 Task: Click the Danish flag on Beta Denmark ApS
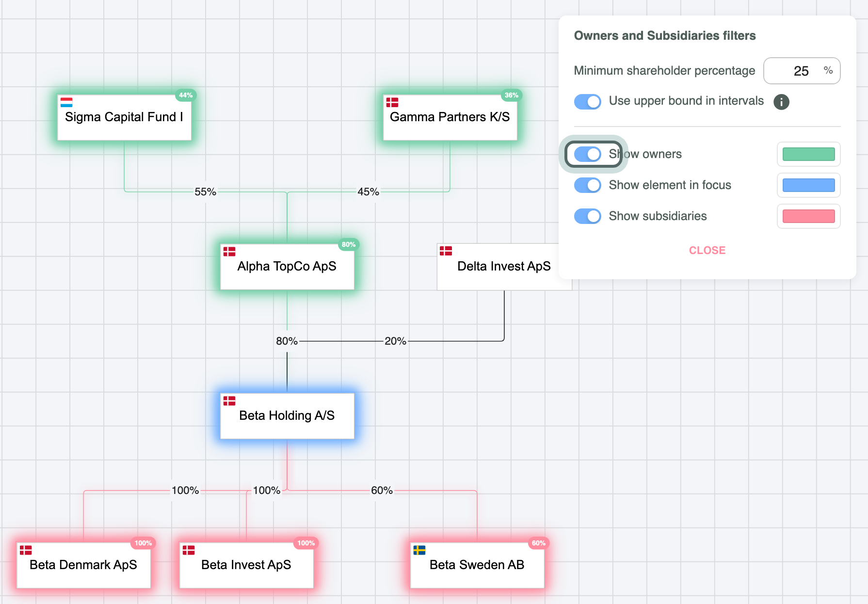tap(26, 550)
